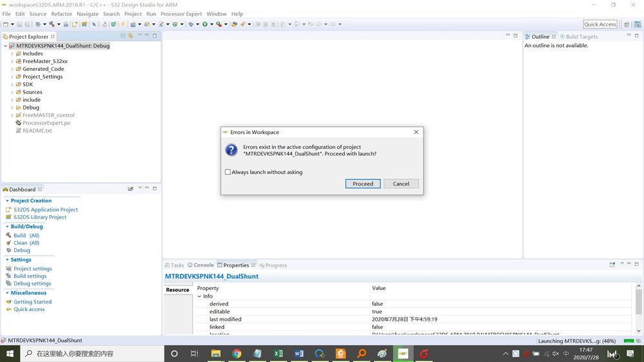The image size is (644, 362).
Task: Click the ProcessorExpert.pe file icon
Action: [x=18, y=123]
